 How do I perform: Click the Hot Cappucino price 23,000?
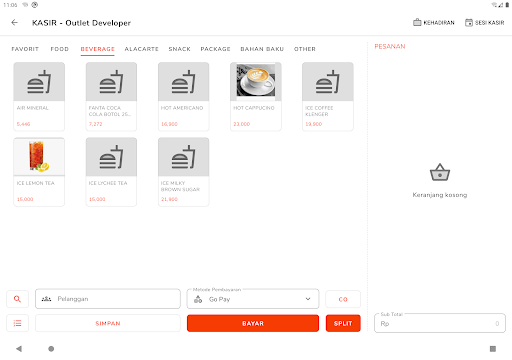pos(242,124)
